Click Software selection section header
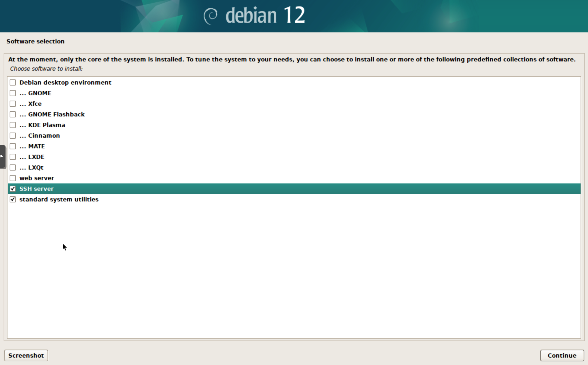 [35, 42]
